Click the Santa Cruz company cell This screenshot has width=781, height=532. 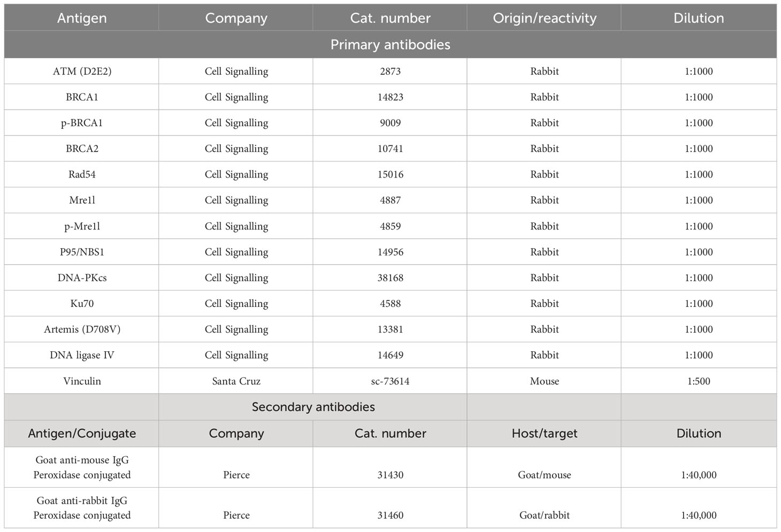236,381
